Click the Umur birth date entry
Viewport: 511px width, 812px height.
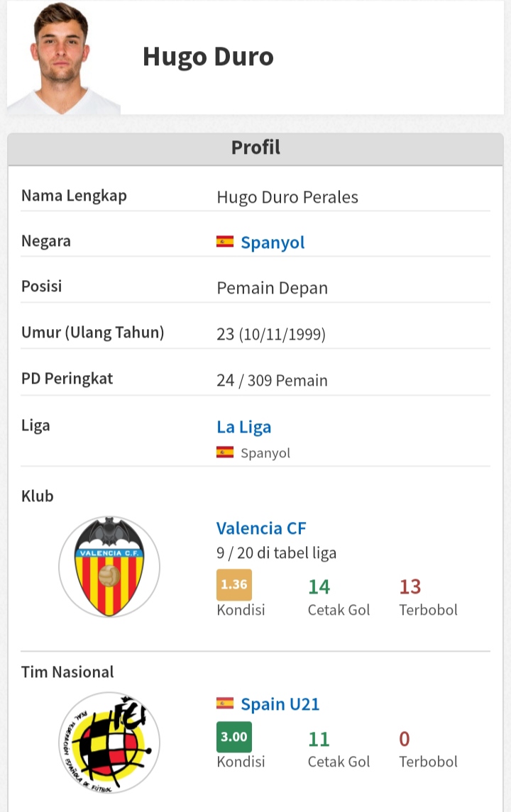(272, 334)
